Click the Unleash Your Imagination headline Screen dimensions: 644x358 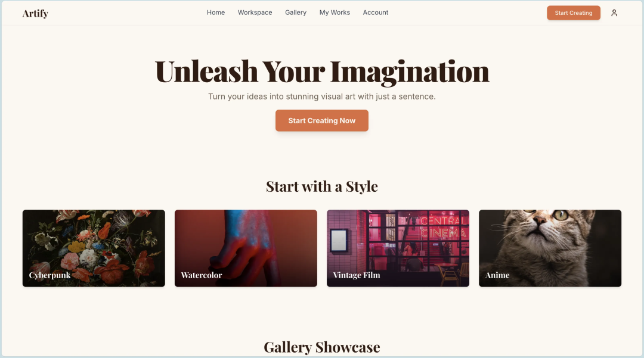click(x=322, y=71)
